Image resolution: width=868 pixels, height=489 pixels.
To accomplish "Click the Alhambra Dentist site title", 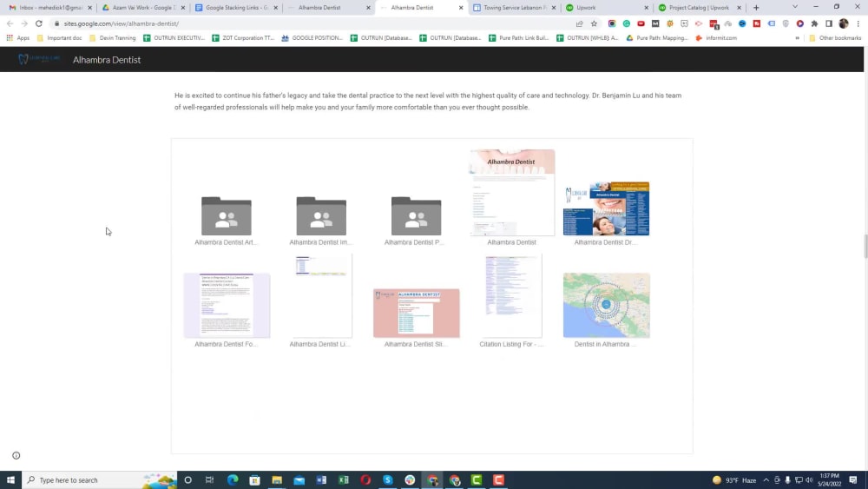I will (x=107, y=60).
